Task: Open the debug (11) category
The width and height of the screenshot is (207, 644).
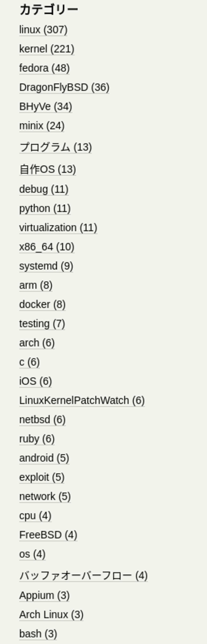Action: (x=44, y=189)
